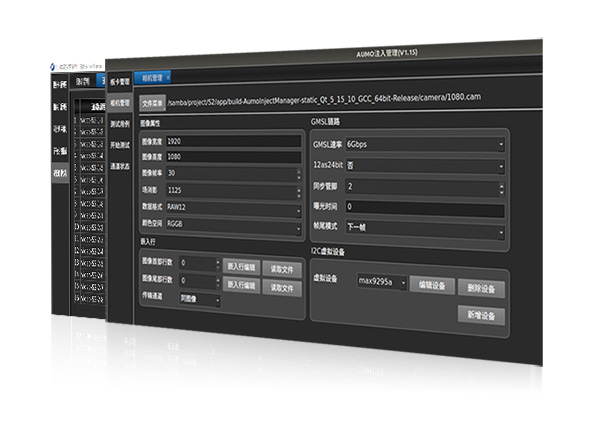Use the stepper arrows beside the 1125 value

(299, 192)
